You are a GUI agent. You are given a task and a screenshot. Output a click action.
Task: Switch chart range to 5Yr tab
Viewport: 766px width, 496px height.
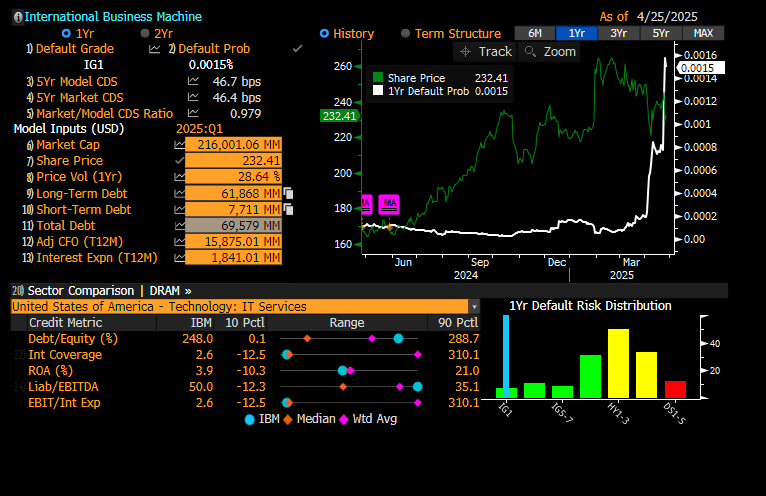pyautogui.click(x=661, y=33)
